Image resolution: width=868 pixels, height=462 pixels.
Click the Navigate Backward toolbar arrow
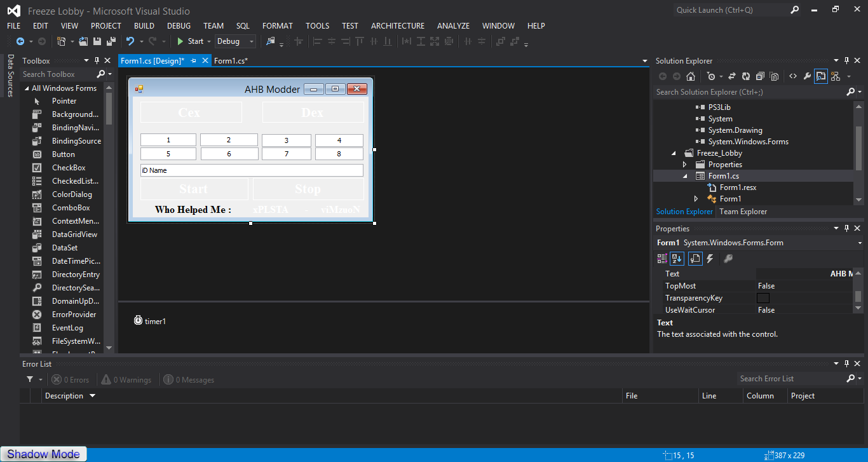[x=20, y=41]
